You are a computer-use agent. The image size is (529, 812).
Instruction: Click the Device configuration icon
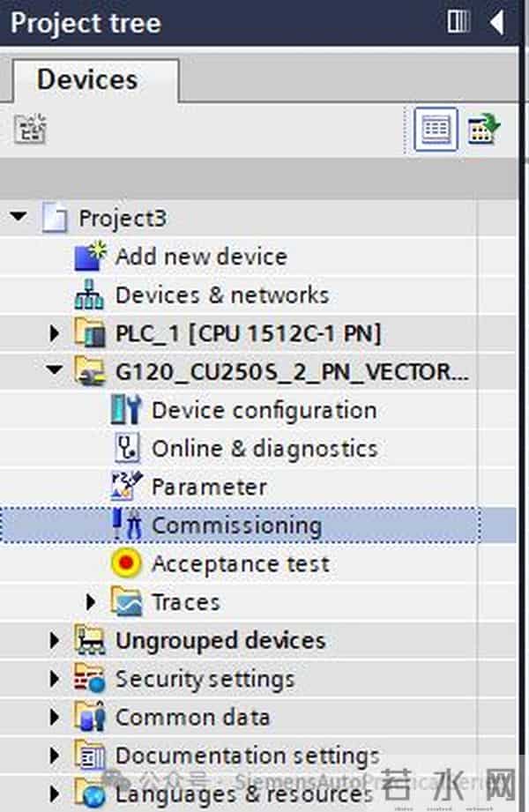(x=127, y=411)
